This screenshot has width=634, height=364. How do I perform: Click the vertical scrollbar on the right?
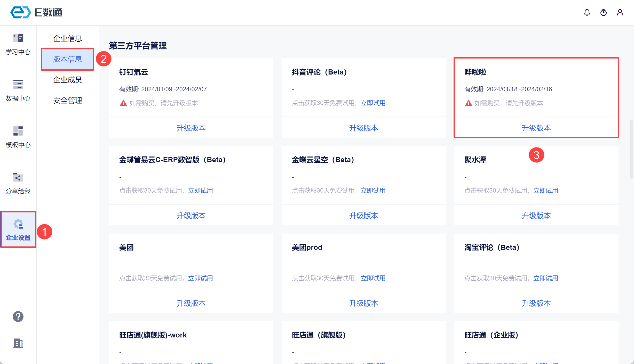click(x=631, y=150)
